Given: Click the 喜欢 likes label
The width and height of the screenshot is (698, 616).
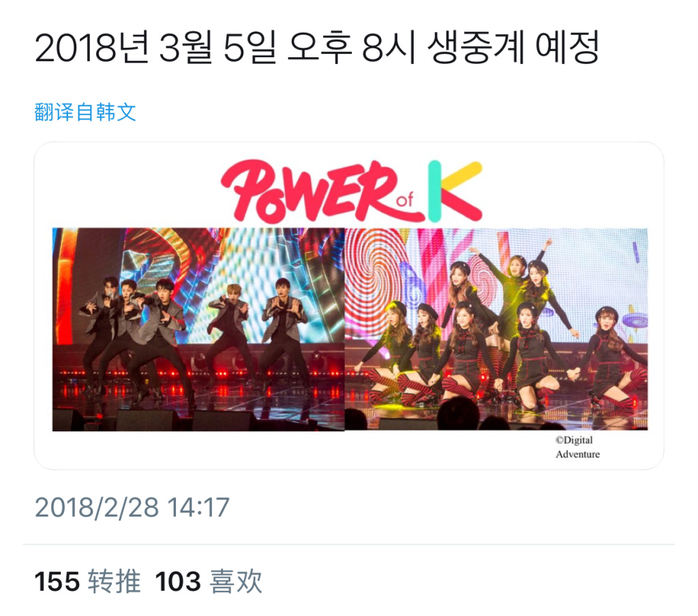Looking at the screenshot, I should point(235,581).
